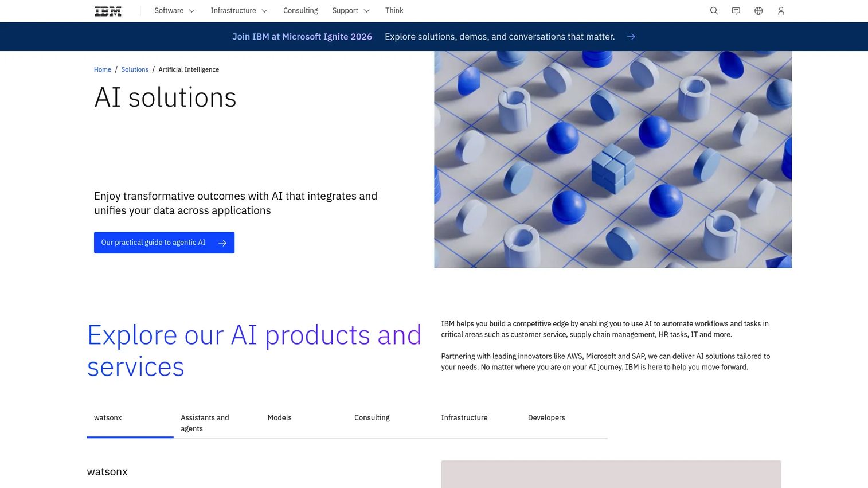
Task: Click the IBM logo
Action: coord(108,11)
